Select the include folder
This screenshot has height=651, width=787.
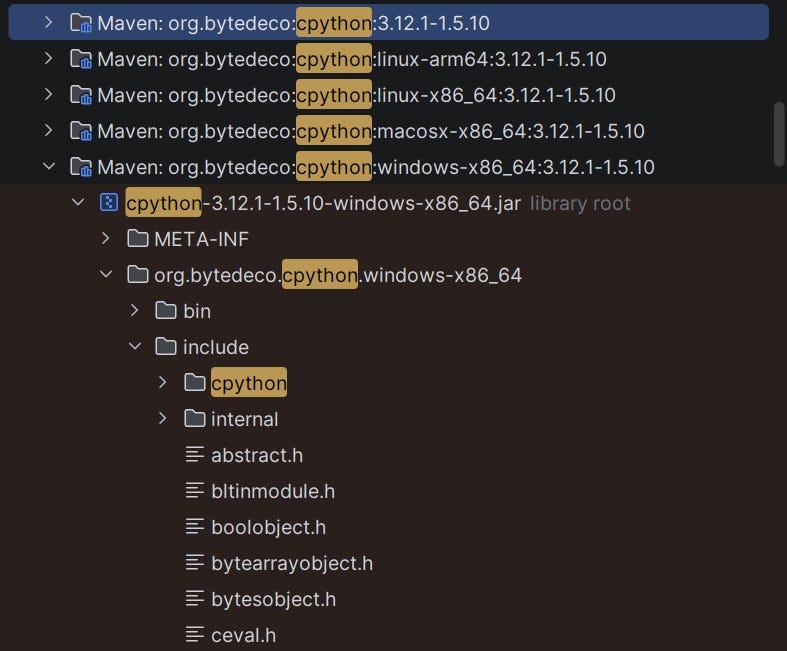coord(216,347)
